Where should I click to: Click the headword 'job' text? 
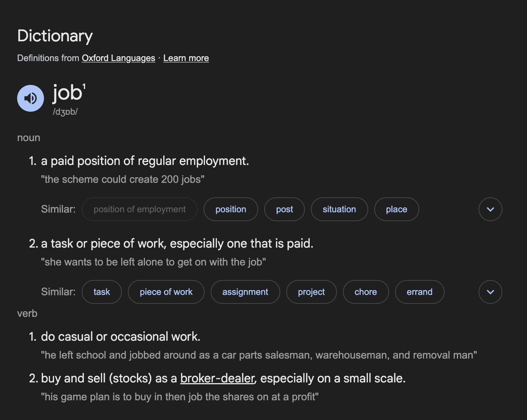point(67,93)
